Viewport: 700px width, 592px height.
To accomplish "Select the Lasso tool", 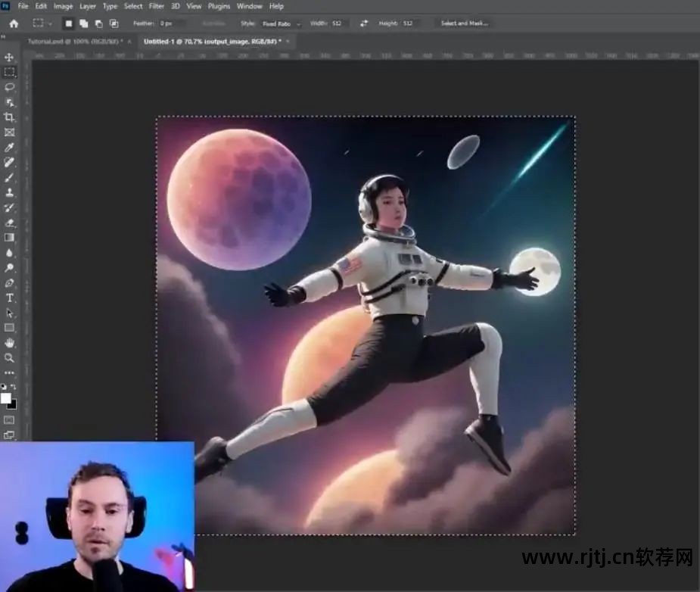I will [x=10, y=87].
